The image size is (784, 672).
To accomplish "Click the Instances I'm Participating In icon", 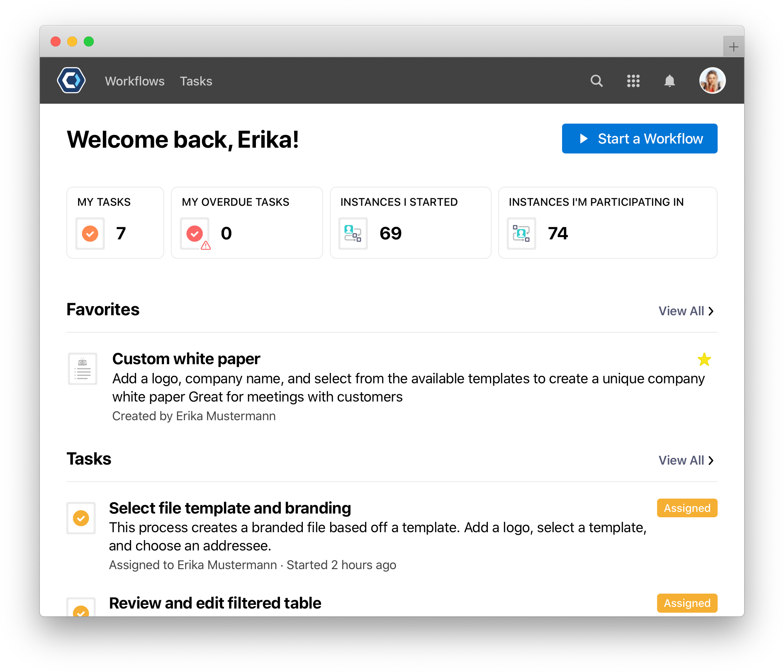I will (521, 234).
